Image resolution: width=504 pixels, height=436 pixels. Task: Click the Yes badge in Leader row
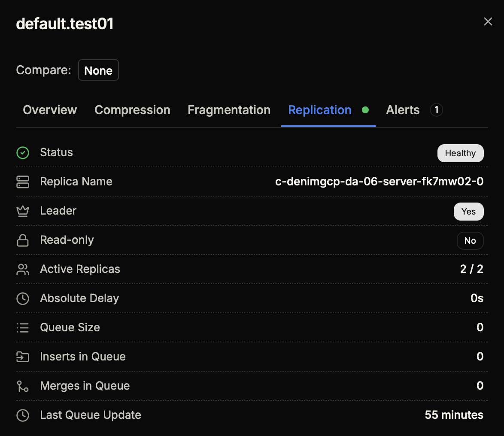(x=468, y=212)
